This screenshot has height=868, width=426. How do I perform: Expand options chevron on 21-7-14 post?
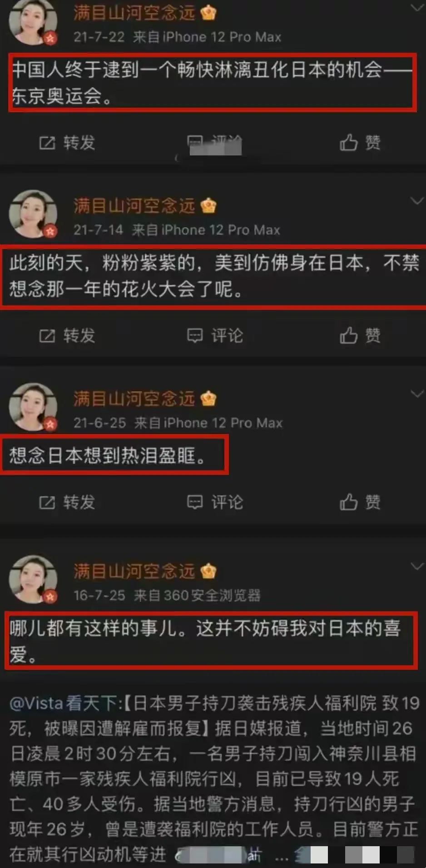click(x=416, y=201)
